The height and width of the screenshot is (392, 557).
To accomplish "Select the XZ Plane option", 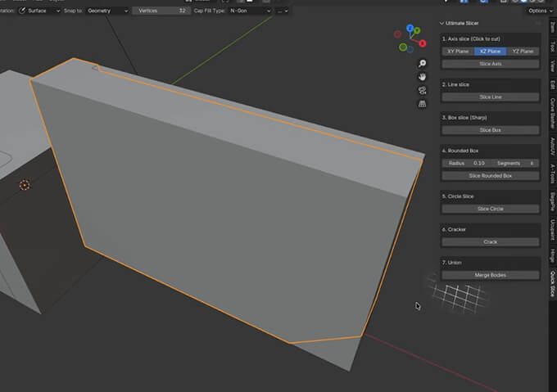I will coord(490,51).
